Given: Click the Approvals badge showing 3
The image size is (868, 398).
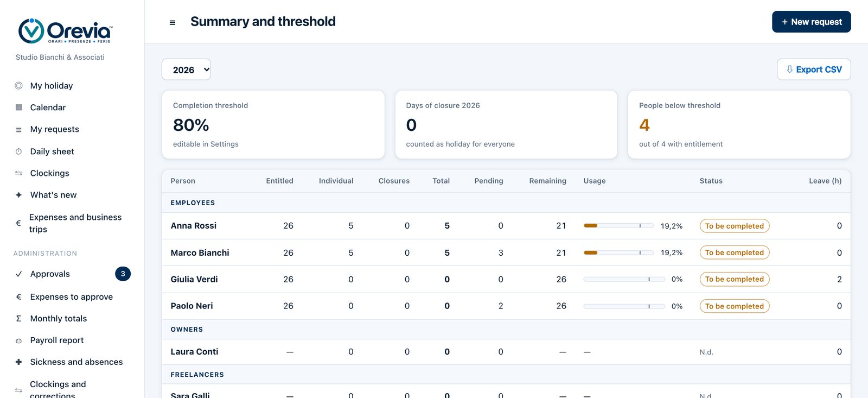Looking at the screenshot, I should tap(123, 274).
